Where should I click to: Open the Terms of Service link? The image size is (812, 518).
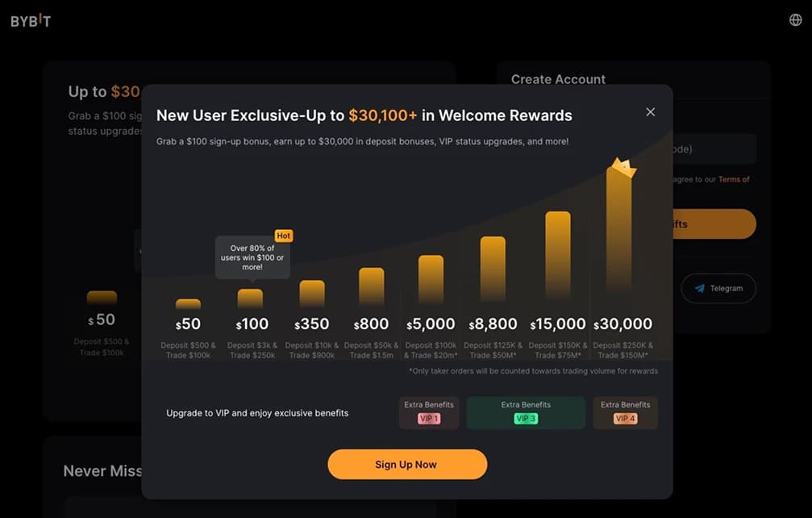point(734,179)
